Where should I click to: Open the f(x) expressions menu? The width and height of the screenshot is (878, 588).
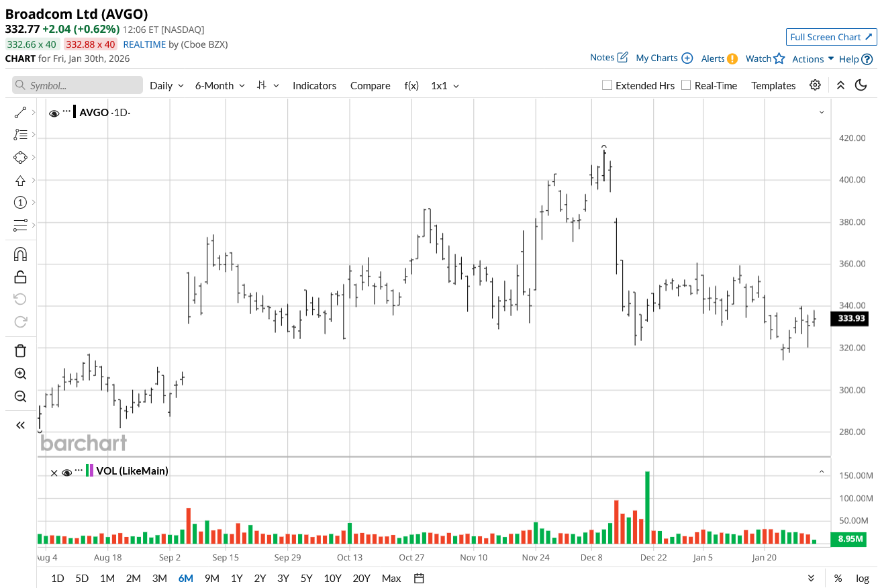pos(411,85)
